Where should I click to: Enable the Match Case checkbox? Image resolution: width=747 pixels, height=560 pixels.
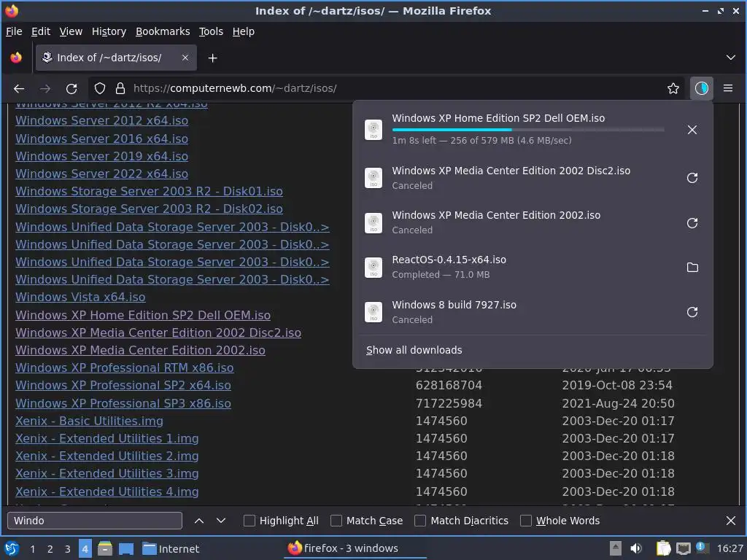(336, 521)
